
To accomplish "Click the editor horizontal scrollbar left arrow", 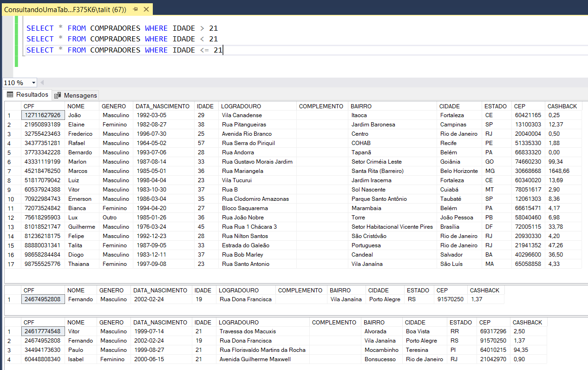I will 42,83.
